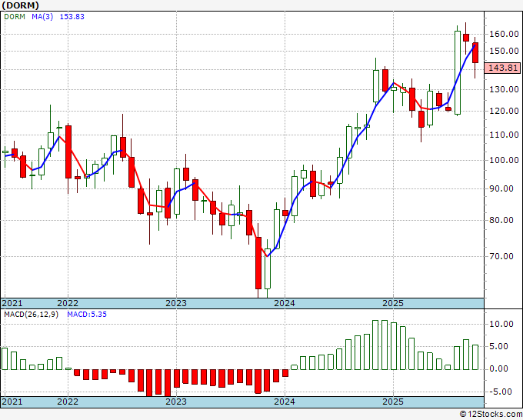Select the 130.00 price axis label
523x420 pixels.
[504, 89]
